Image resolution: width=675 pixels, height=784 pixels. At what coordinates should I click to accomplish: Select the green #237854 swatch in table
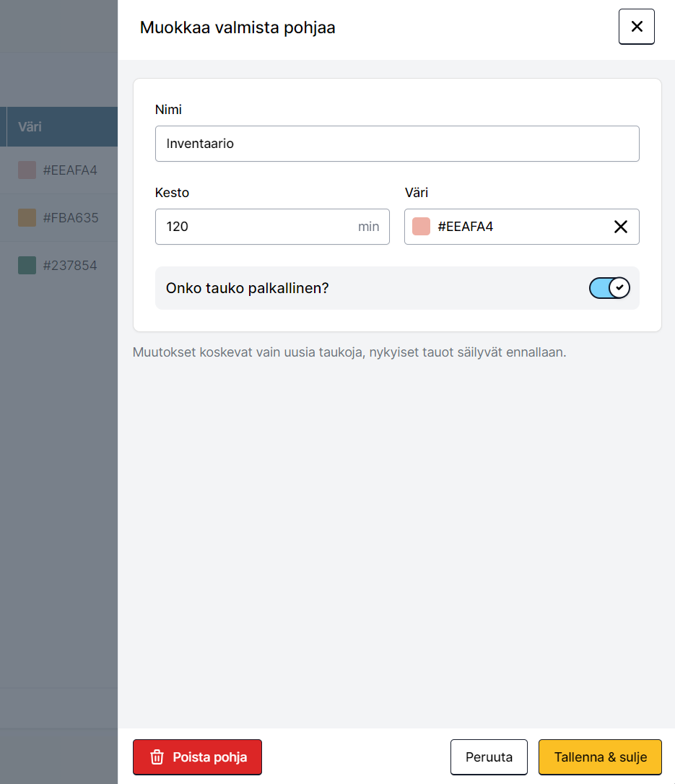(x=27, y=265)
